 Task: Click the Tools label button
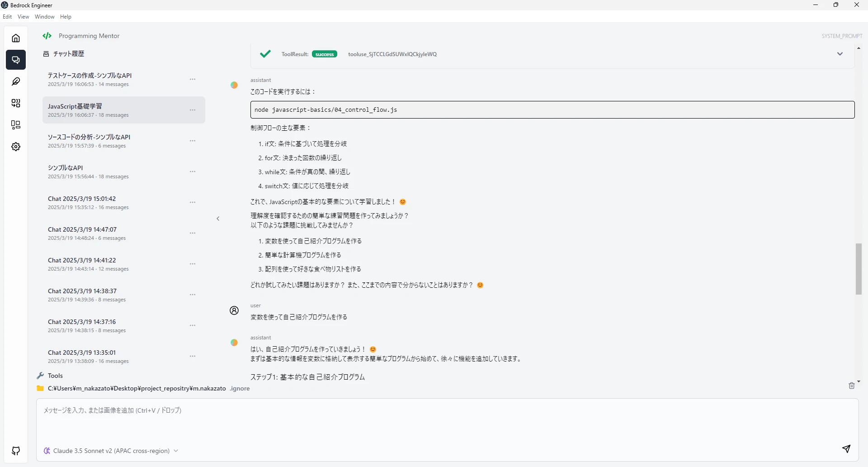pyautogui.click(x=55, y=376)
